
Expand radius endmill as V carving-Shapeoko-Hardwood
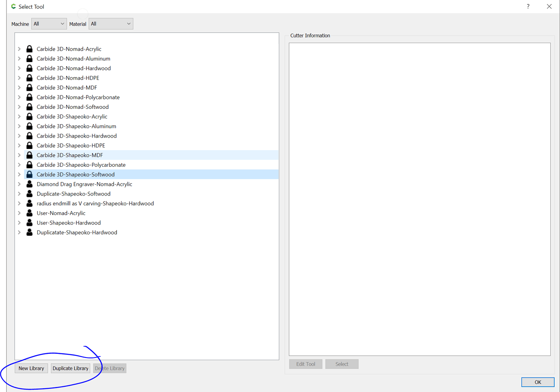tap(19, 203)
